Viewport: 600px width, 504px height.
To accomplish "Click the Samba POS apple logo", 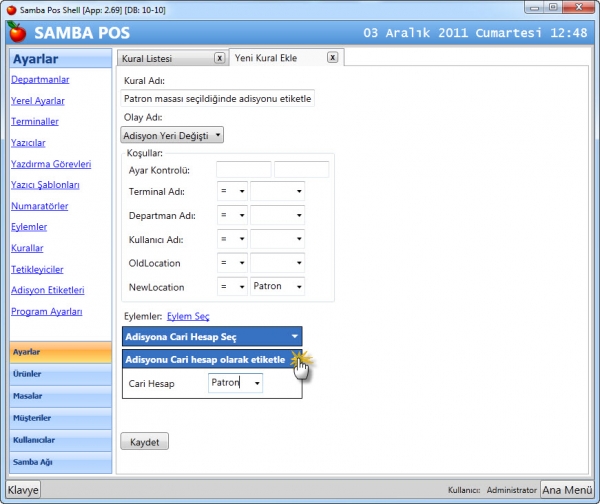I will 17,32.
